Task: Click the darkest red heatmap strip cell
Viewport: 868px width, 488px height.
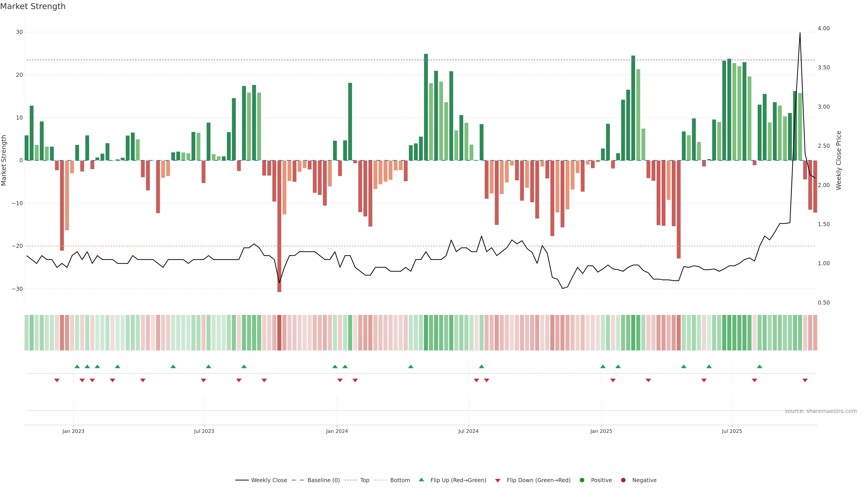Action: pyautogui.click(x=279, y=333)
